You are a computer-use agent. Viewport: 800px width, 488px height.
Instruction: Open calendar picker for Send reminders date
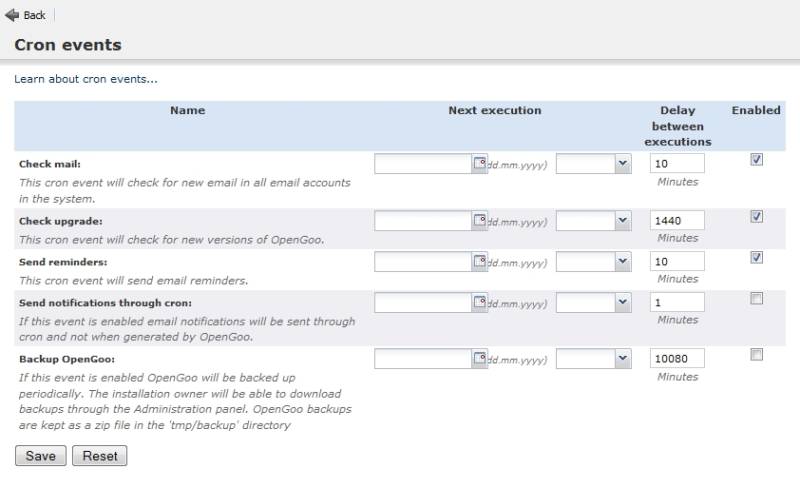tap(480, 261)
